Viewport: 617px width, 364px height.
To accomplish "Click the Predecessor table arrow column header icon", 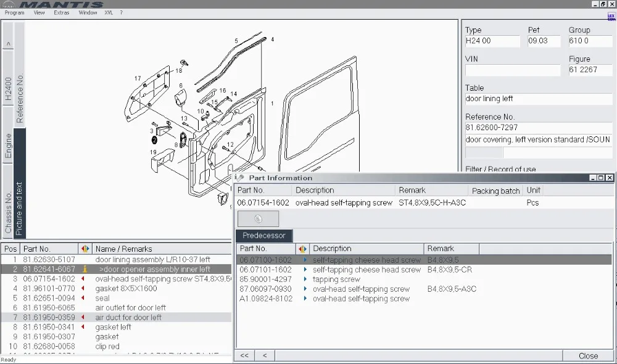I will point(302,249).
